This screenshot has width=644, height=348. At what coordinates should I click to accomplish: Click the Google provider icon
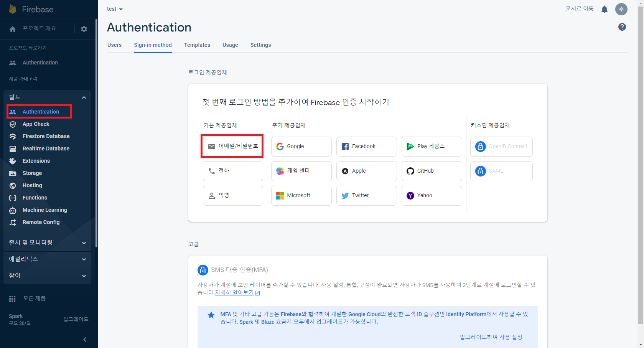coord(280,147)
